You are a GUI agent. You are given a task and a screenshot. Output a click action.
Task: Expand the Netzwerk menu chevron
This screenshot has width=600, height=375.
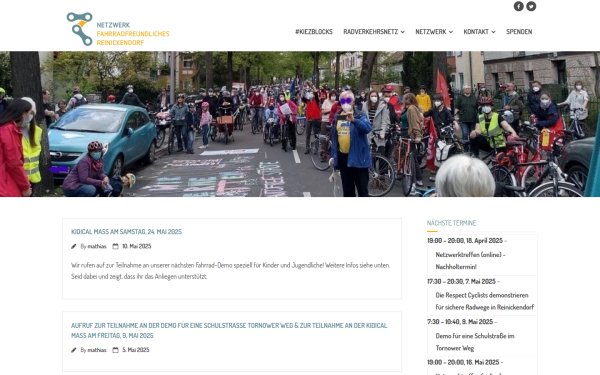(451, 32)
